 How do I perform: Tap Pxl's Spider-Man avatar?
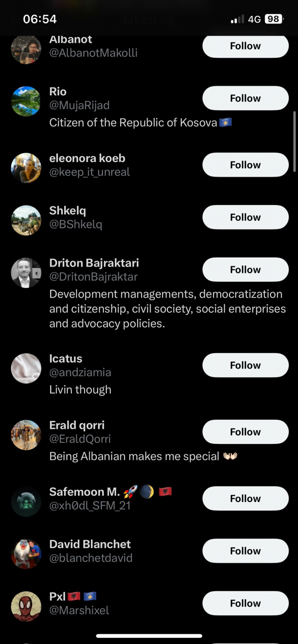pos(26,606)
